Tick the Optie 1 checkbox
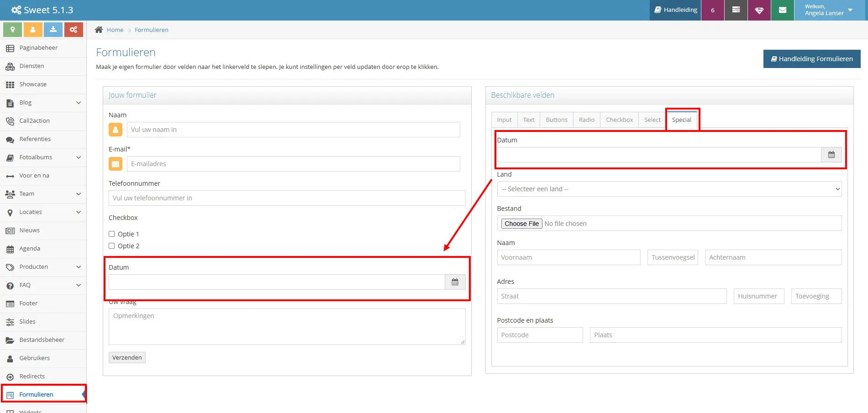The image size is (868, 413). point(112,234)
